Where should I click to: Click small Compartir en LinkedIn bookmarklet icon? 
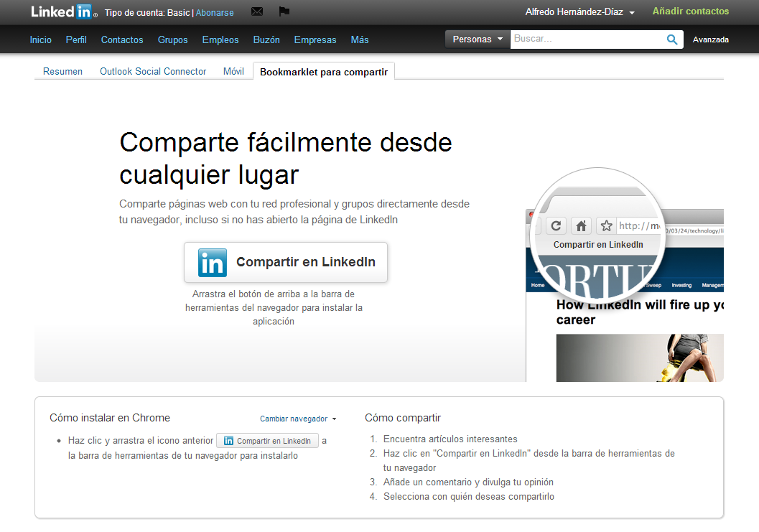pyautogui.click(x=267, y=441)
